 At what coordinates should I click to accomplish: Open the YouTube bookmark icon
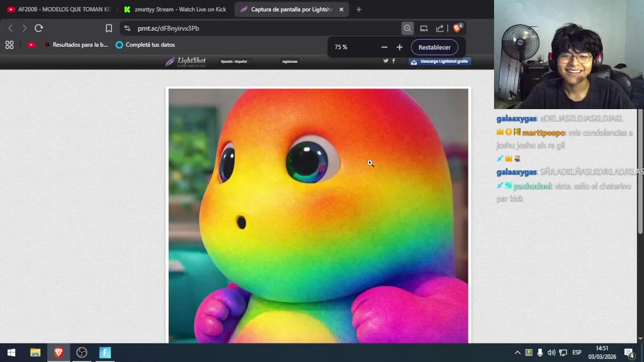(x=31, y=45)
